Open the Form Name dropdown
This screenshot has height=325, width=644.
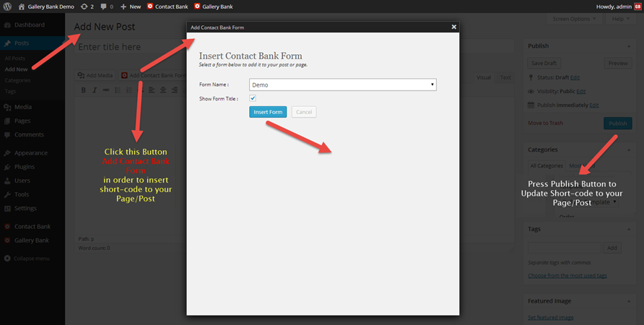point(342,84)
